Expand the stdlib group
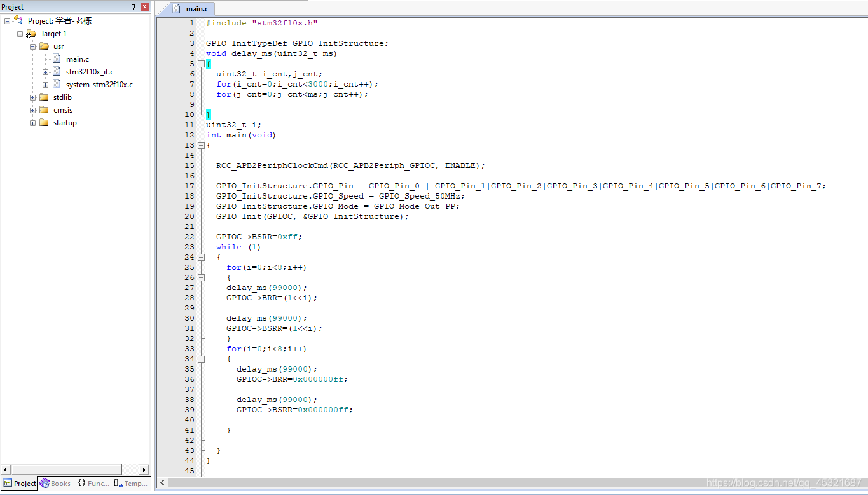868x495 pixels. tap(32, 97)
